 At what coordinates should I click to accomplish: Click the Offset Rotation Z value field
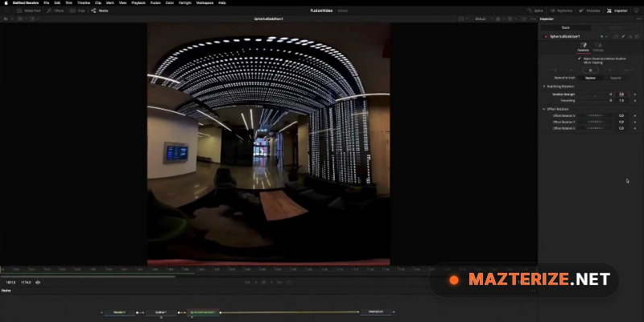[621, 128]
